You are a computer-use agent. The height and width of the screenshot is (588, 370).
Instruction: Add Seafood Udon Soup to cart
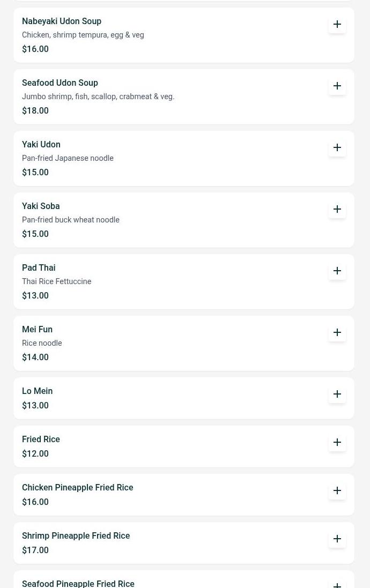(x=337, y=86)
